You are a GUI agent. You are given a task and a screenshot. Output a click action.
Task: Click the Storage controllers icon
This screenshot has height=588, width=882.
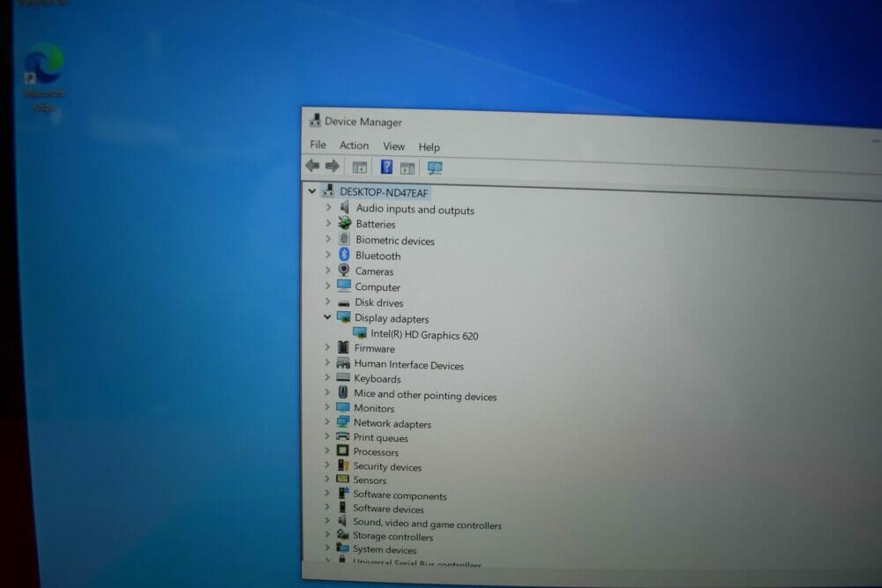click(342, 534)
